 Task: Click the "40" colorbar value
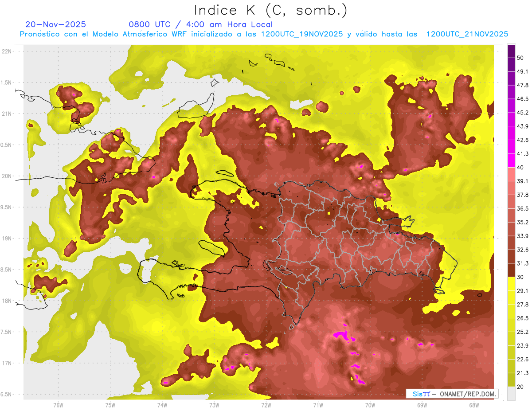pos(520,168)
